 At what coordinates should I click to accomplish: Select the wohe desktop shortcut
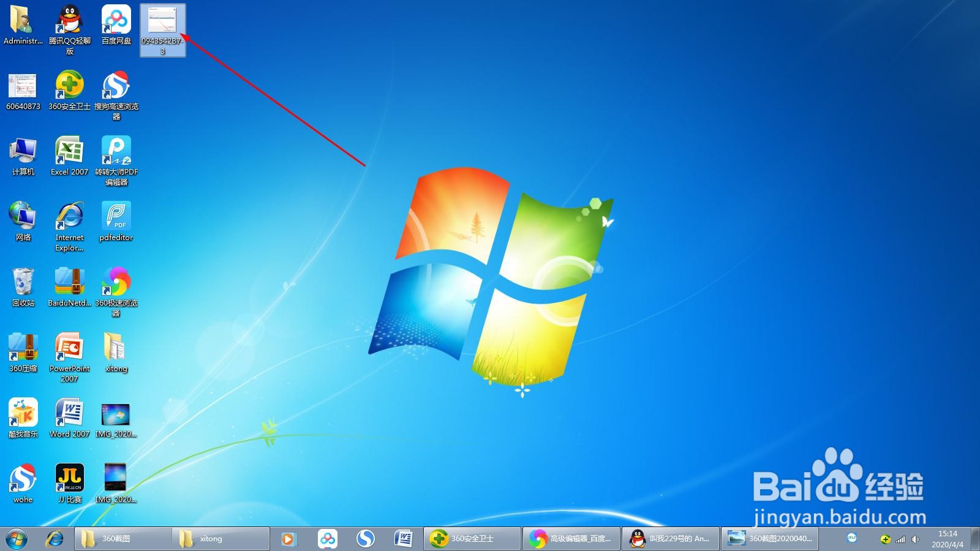(23, 484)
